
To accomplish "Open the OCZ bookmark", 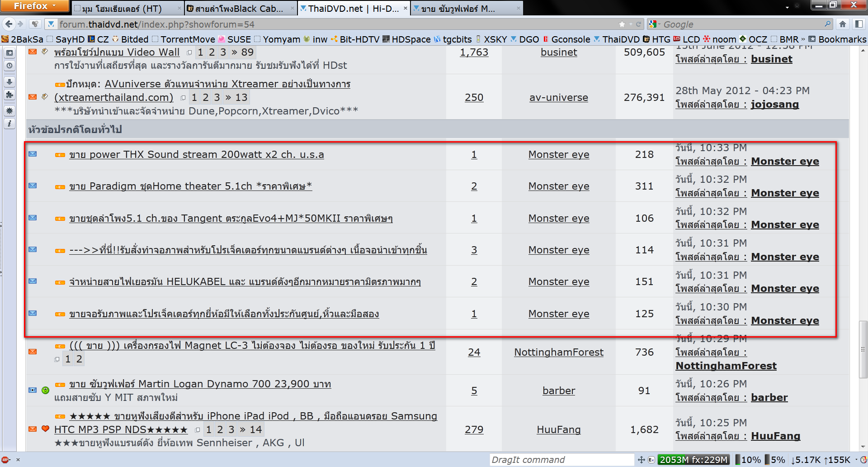I will pyautogui.click(x=753, y=39).
